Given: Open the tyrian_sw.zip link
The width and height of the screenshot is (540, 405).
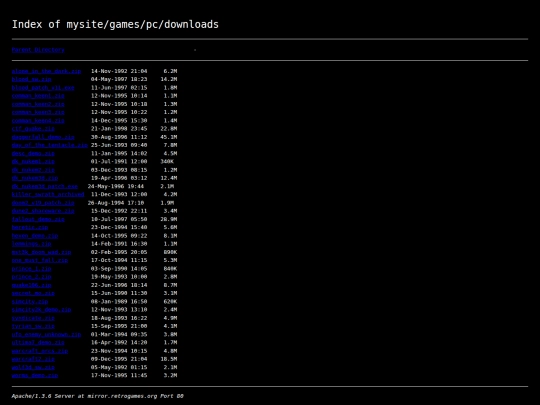Looking at the screenshot, I should coord(33,326).
